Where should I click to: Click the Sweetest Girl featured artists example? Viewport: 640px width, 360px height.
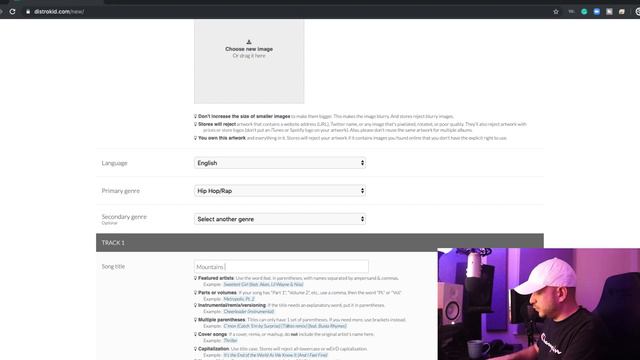coord(263,284)
